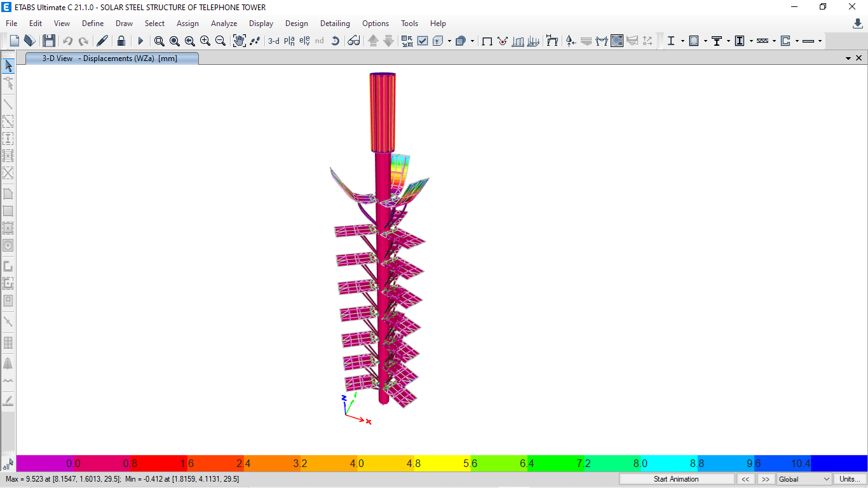Switch to default 3-d view
This screenshot has width=868, height=488.
click(x=273, y=40)
